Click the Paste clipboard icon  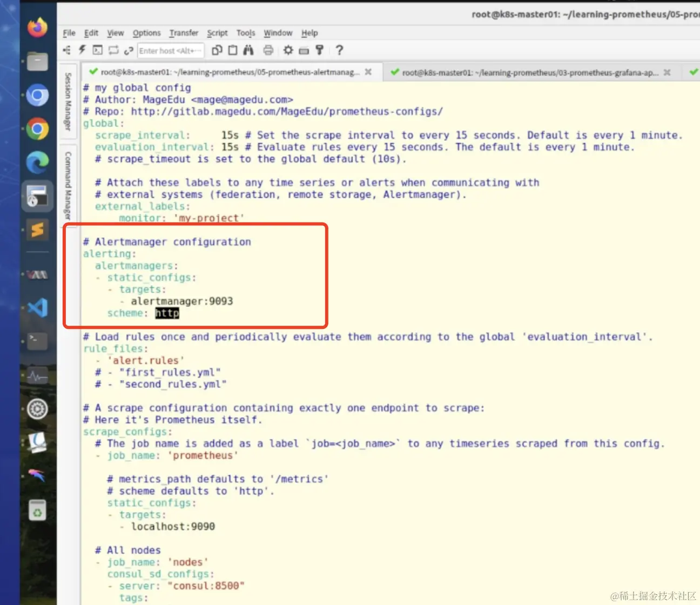point(233,50)
